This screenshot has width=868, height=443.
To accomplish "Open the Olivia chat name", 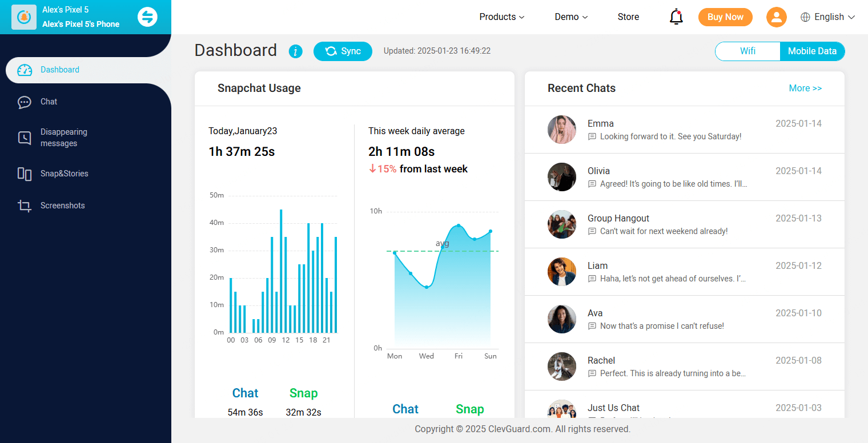I will 598,171.
